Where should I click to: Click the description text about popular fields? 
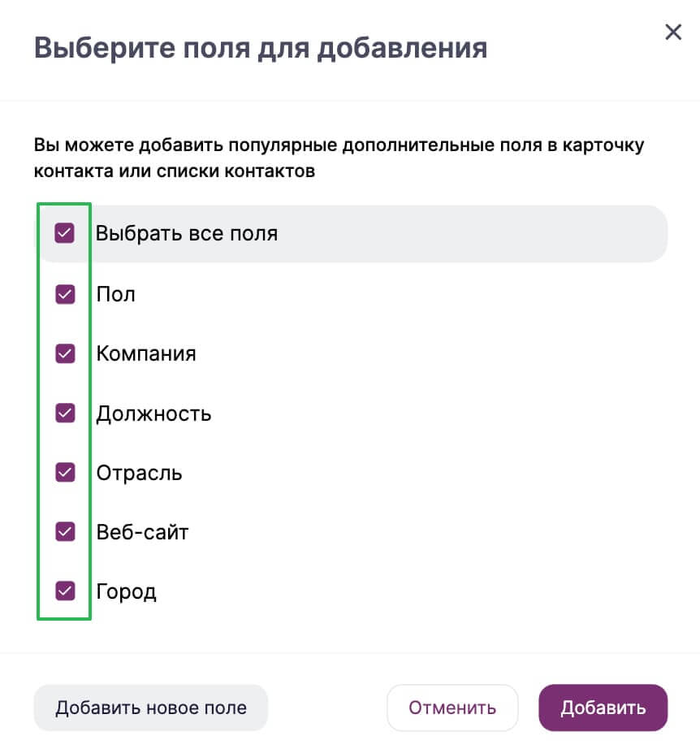click(339, 158)
